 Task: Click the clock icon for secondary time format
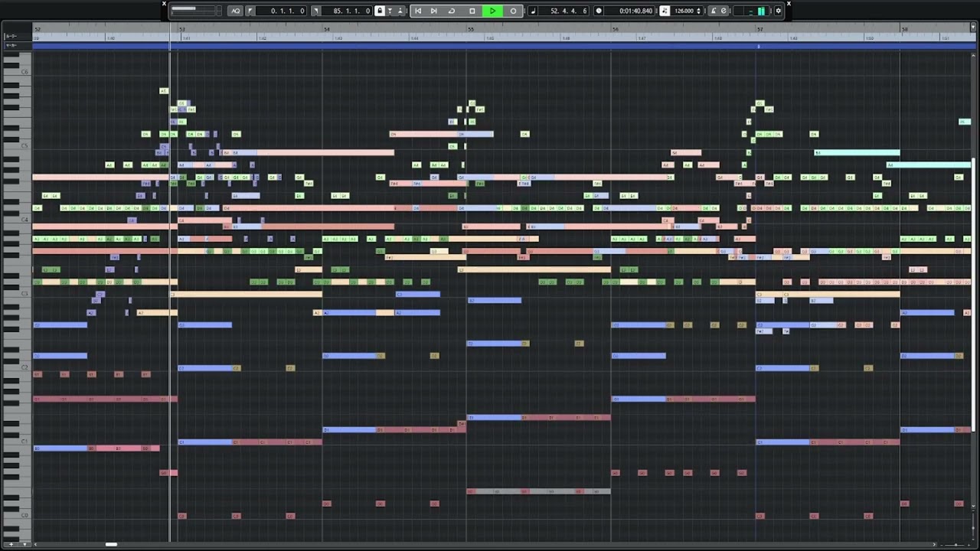[599, 11]
